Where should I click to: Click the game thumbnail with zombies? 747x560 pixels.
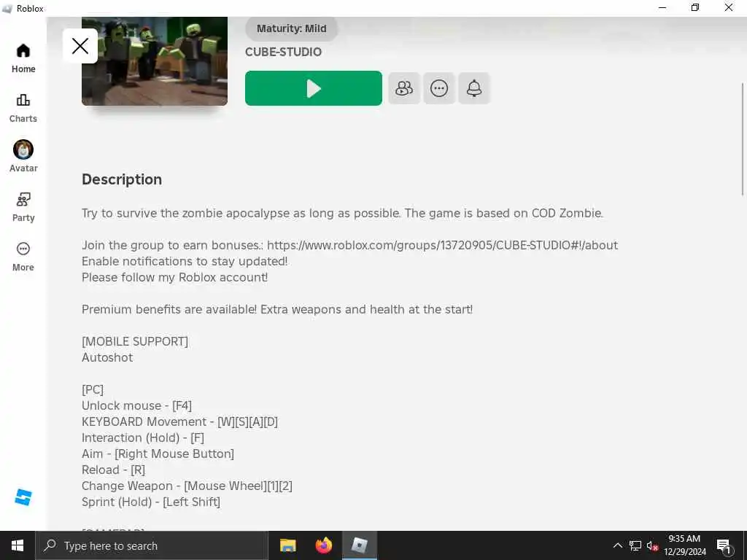click(155, 61)
